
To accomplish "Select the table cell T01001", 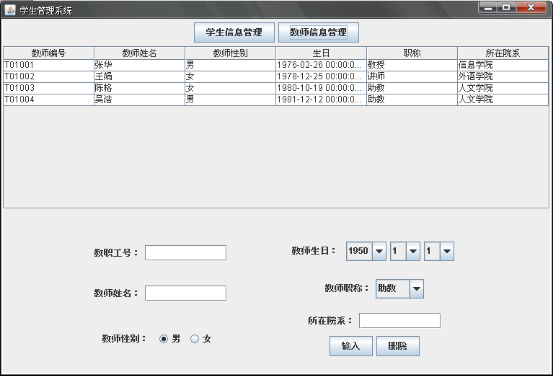I will [49, 65].
